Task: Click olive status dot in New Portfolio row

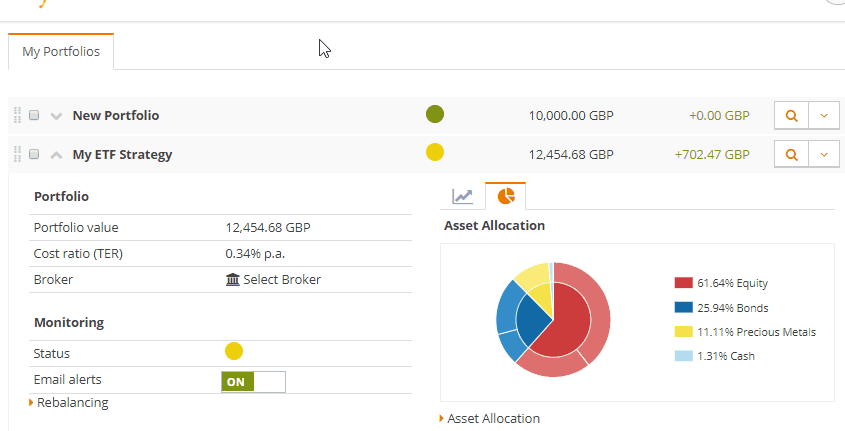Action: [435, 115]
